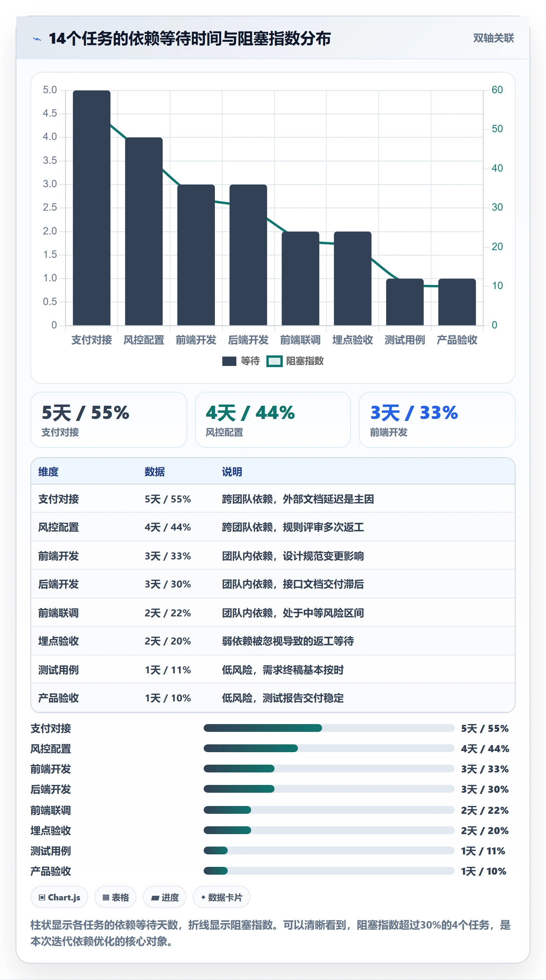Click table cell 4天 / 44%
The height and width of the screenshot is (980, 546).
[x=168, y=527]
